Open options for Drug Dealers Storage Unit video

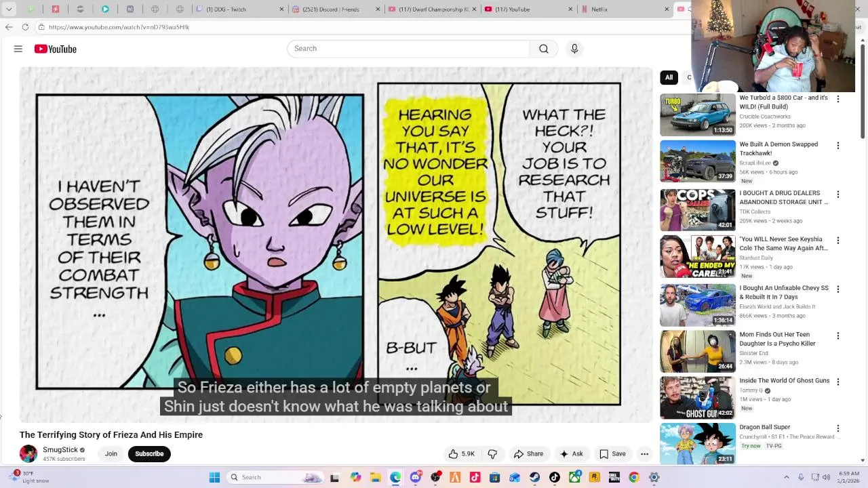pyautogui.click(x=838, y=195)
